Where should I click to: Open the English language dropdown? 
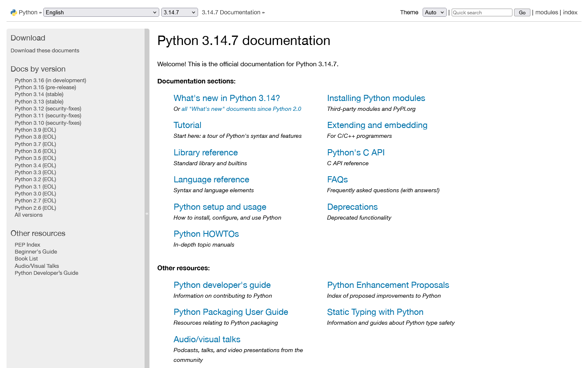click(101, 12)
